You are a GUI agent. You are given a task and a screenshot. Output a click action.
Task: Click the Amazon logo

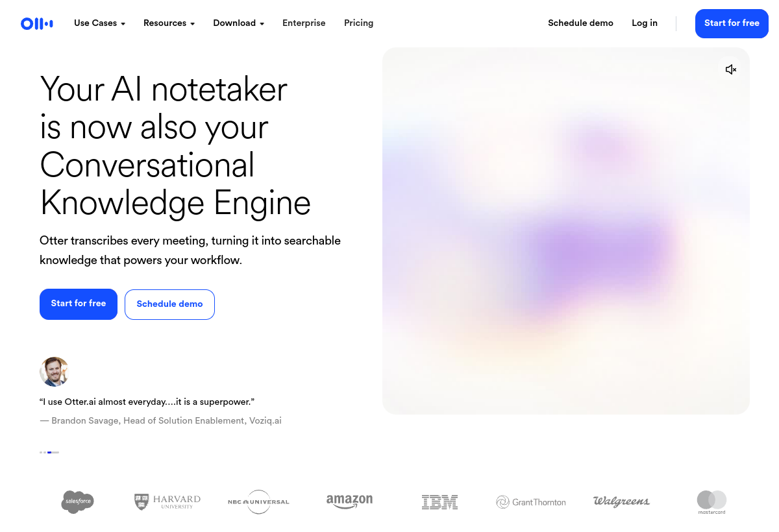click(x=349, y=501)
